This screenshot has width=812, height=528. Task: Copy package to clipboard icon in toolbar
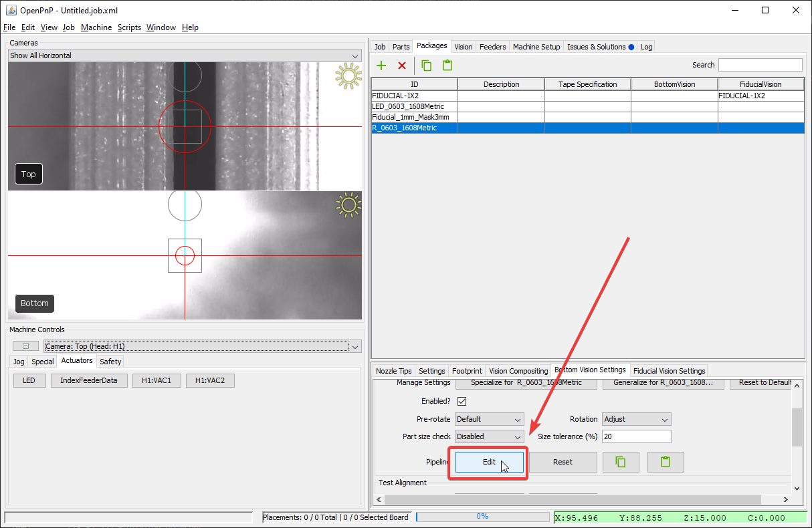[426, 65]
